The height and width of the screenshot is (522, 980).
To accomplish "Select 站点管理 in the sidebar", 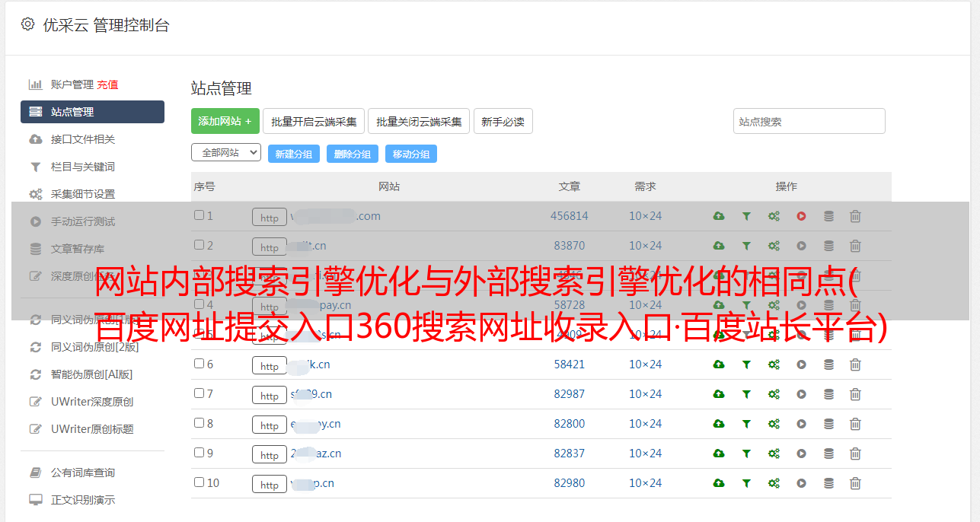I will pos(92,112).
